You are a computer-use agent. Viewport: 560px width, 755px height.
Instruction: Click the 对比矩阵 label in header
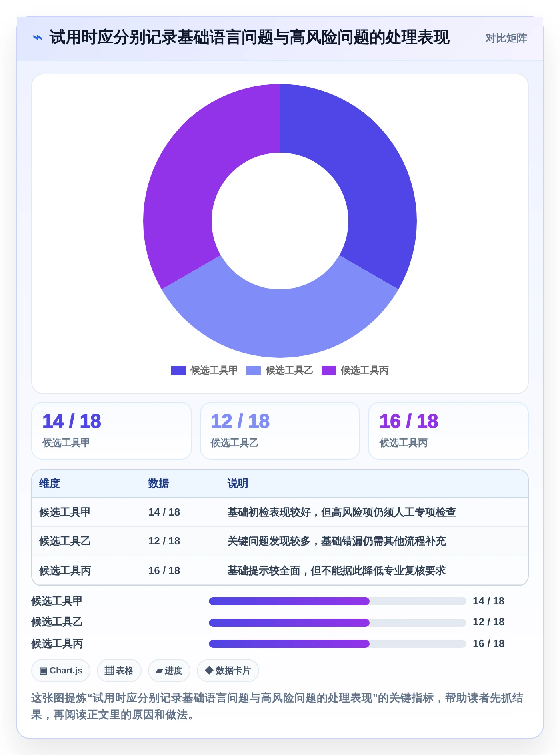(x=506, y=38)
